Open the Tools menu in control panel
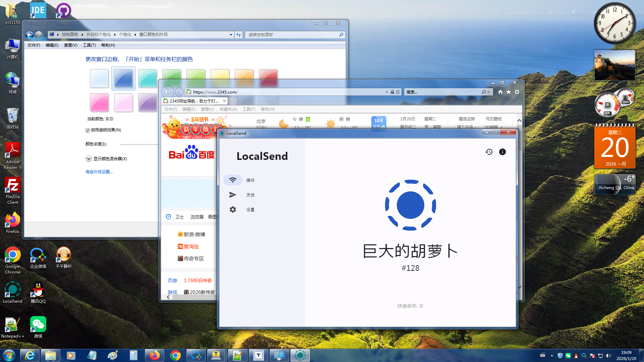 89,45
